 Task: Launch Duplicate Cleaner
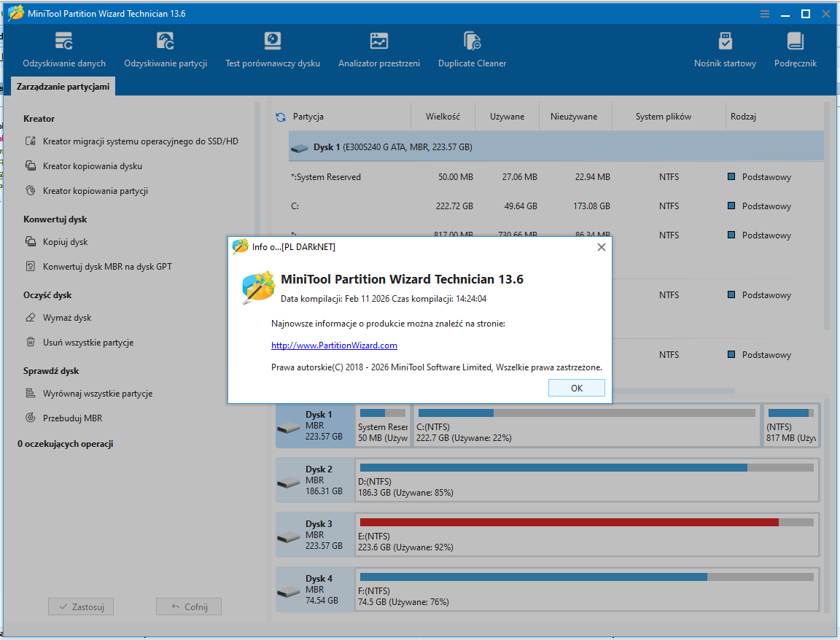(x=472, y=50)
